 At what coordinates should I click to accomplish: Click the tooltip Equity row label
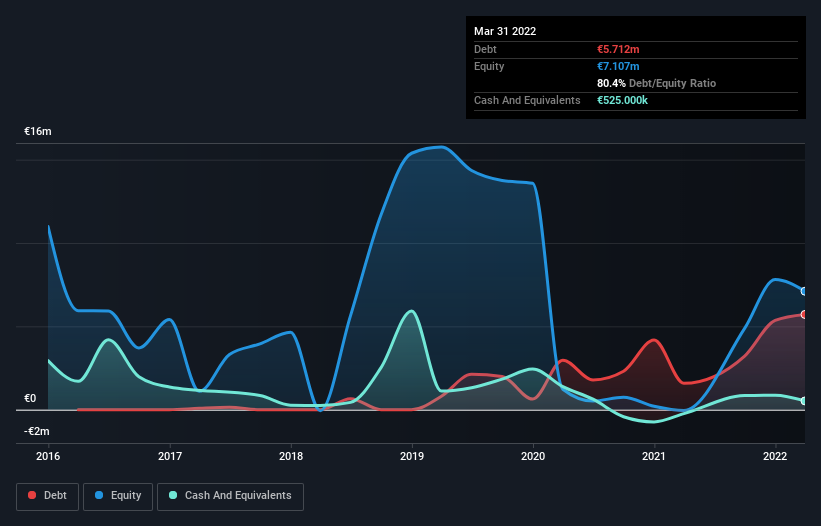click(489, 66)
